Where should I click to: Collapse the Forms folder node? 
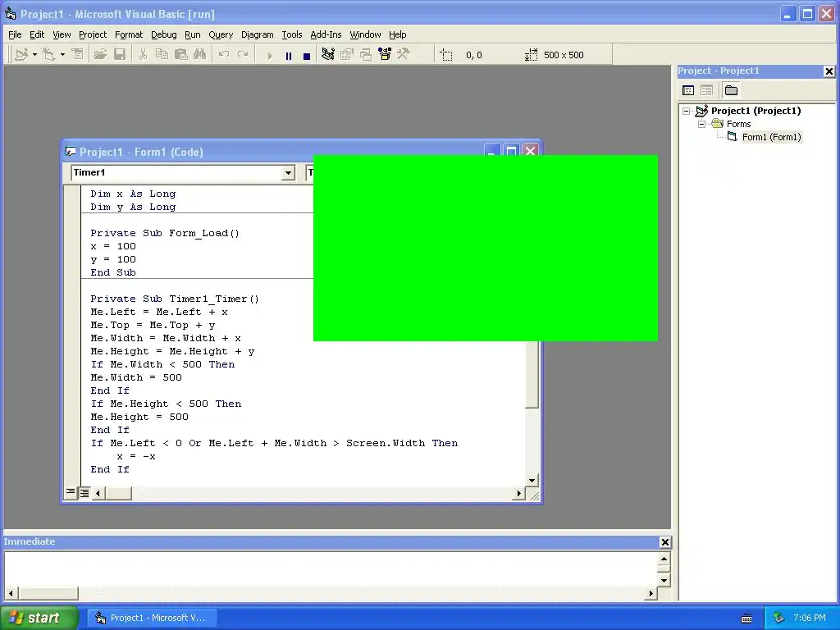tap(702, 125)
